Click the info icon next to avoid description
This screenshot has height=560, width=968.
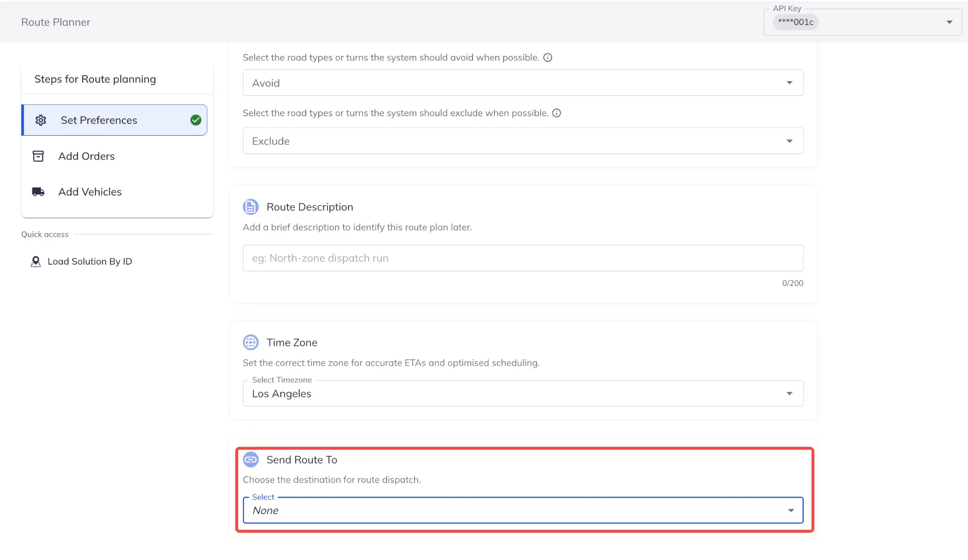(548, 58)
